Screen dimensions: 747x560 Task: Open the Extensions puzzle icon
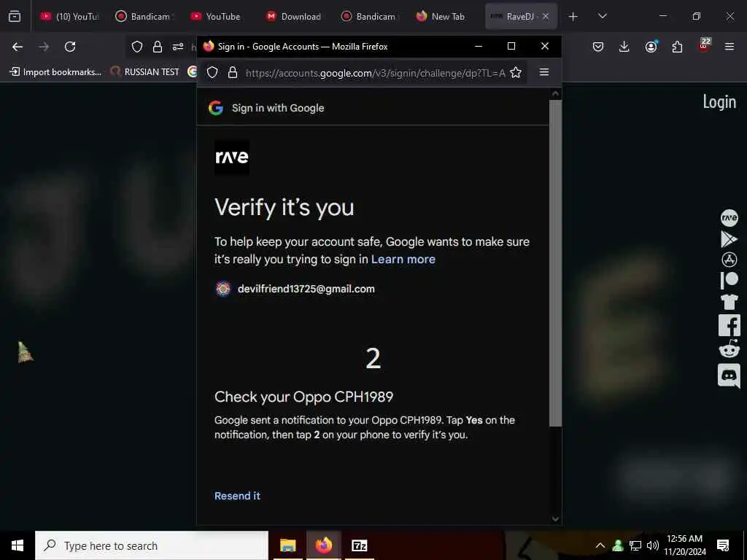point(677,47)
